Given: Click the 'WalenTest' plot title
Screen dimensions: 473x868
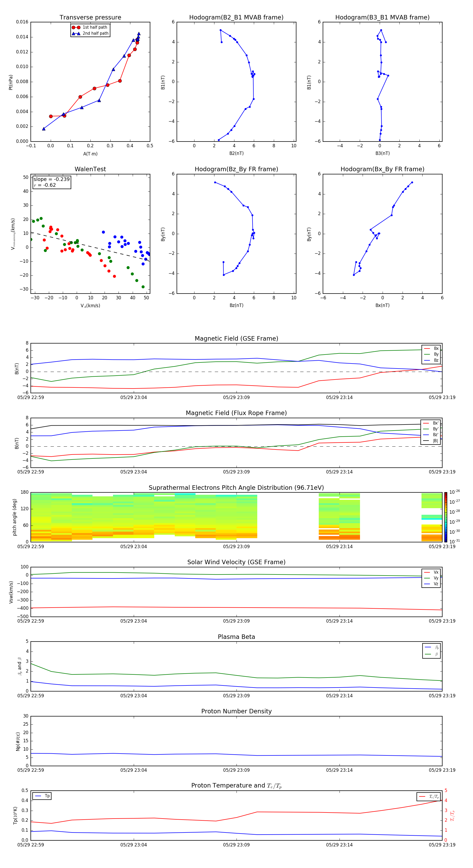Looking at the screenshot, I should [90, 169].
